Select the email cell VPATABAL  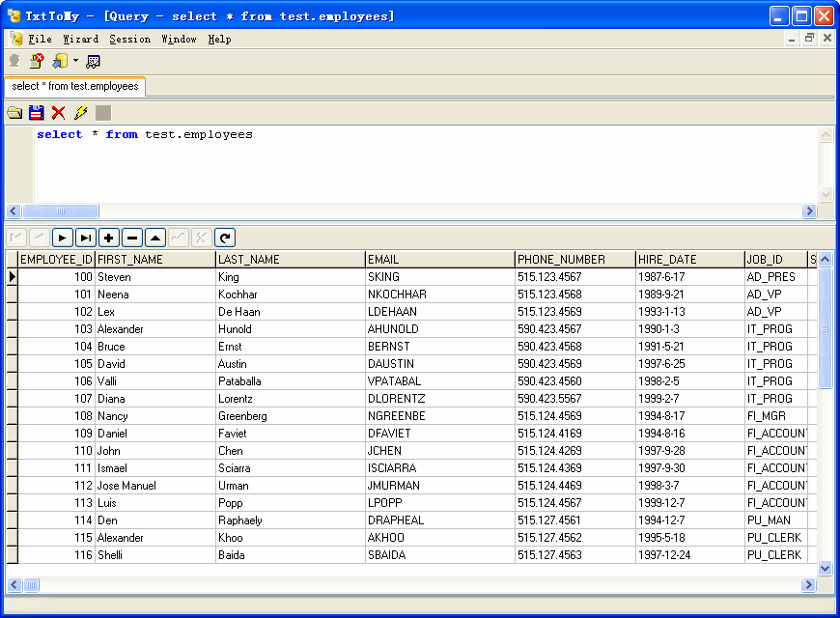pyautogui.click(x=440, y=381)
